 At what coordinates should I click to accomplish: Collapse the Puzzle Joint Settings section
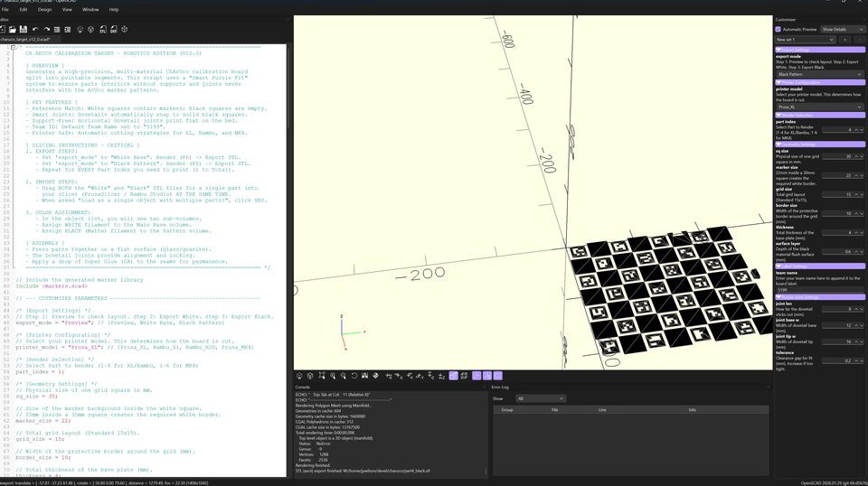point(820,297)
